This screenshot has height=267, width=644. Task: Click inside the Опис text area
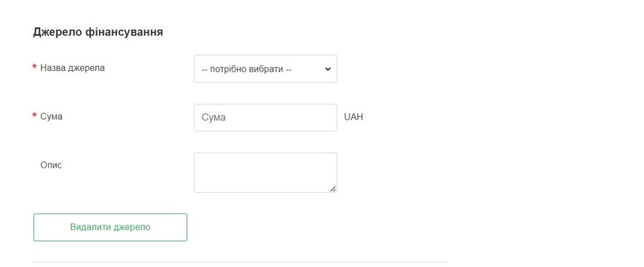tap(265, 172)
